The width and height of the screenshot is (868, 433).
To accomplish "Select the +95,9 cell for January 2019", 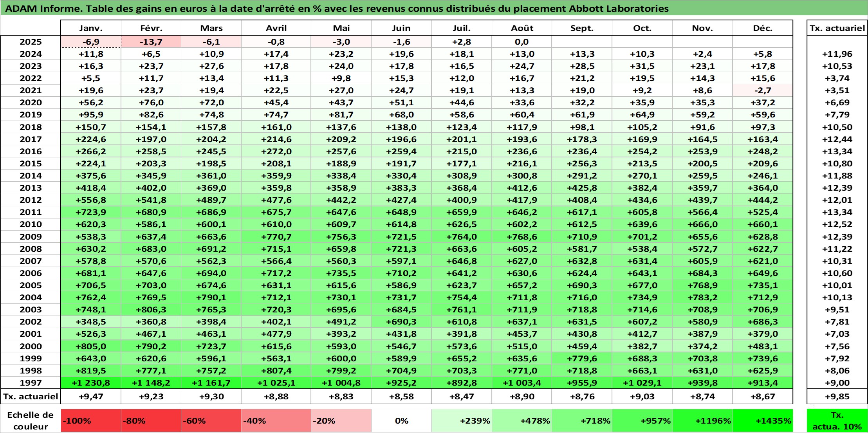I will [91, 115].
